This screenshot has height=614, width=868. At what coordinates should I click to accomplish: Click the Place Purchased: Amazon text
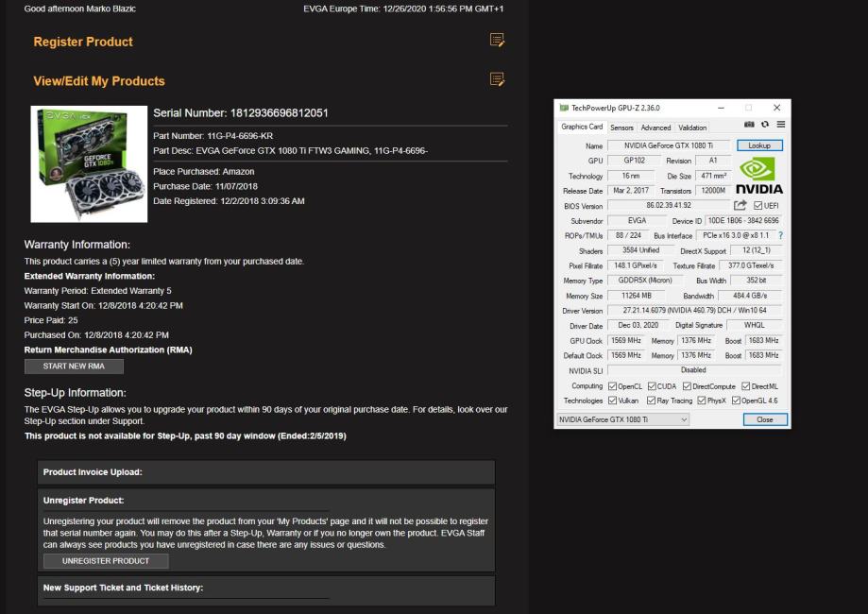204,172
